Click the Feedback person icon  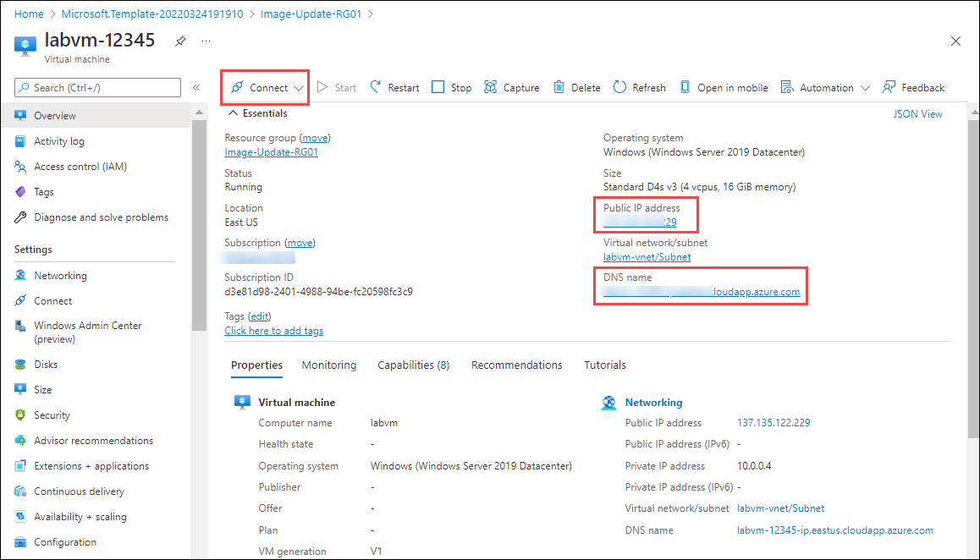pyautogui.click(x=889, y=87)
